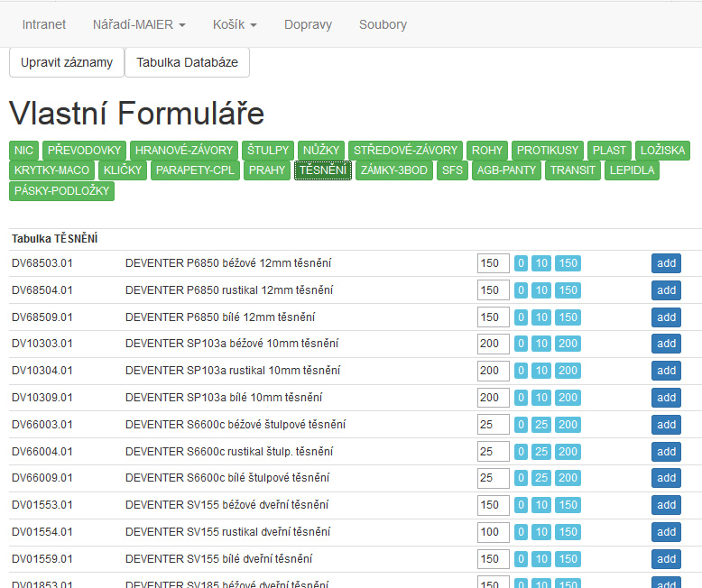Image resolution: width=702 pixels, height=588 pixels.
Task: Select the KRYTKY-MACO green tag
Action: click(x=51, y=170)
